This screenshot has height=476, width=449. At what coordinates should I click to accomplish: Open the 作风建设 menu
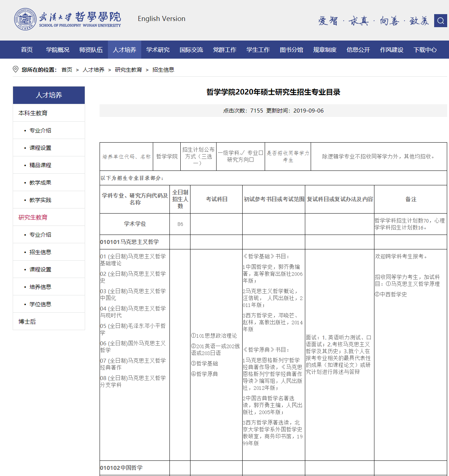tap(391, 50)
